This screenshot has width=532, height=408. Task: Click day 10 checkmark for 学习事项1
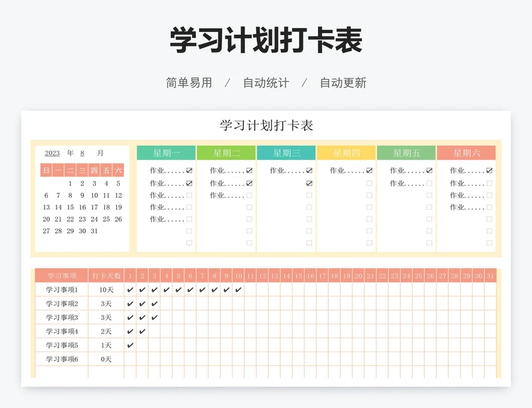pos(239,290)
